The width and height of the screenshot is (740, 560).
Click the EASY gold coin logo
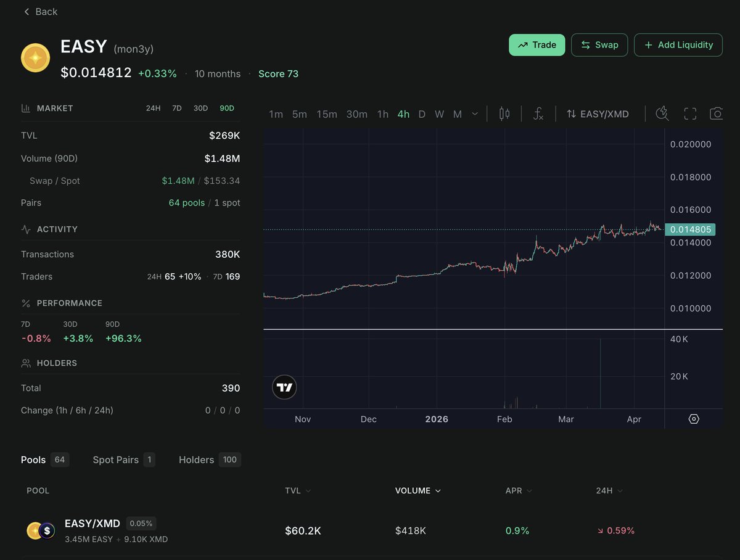(36, 58)
